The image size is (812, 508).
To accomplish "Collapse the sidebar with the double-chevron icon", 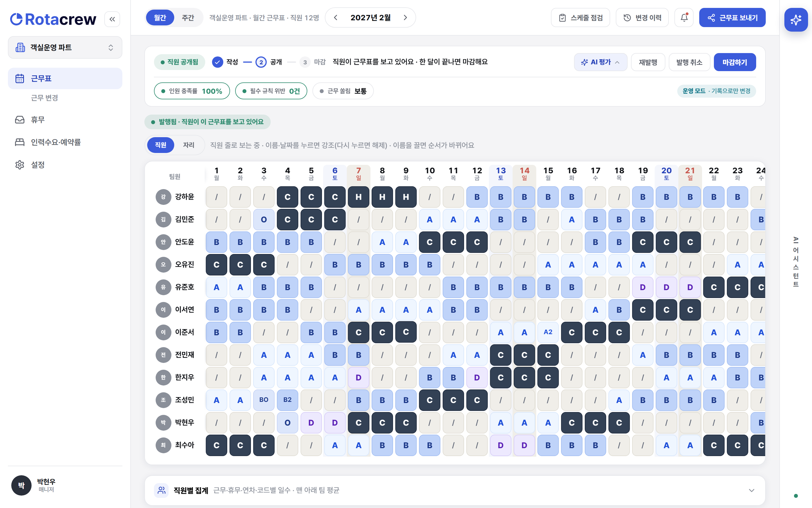I will (x=112, y=19).
